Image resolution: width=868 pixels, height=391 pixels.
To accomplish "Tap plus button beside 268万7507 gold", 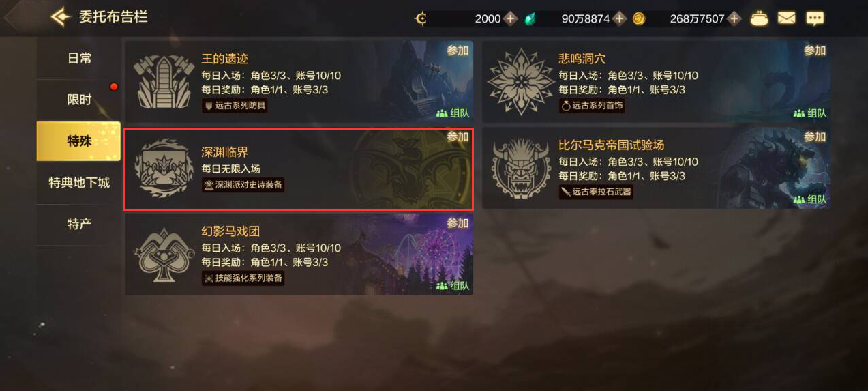I will (x=734, y=18).
